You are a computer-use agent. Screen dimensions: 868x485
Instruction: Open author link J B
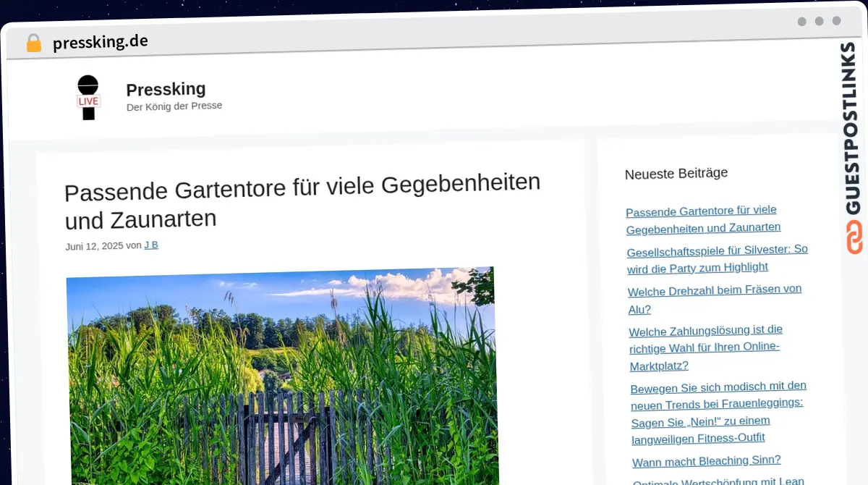tap(151, 245)
